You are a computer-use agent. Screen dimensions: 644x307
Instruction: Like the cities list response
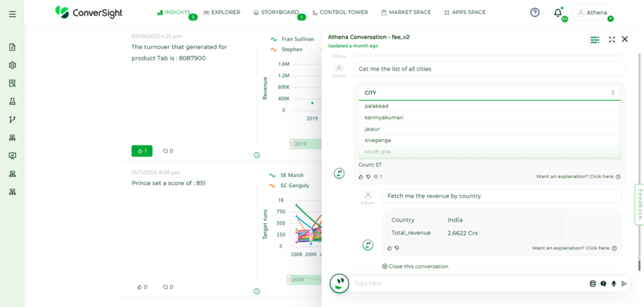[x=361, y=177]
